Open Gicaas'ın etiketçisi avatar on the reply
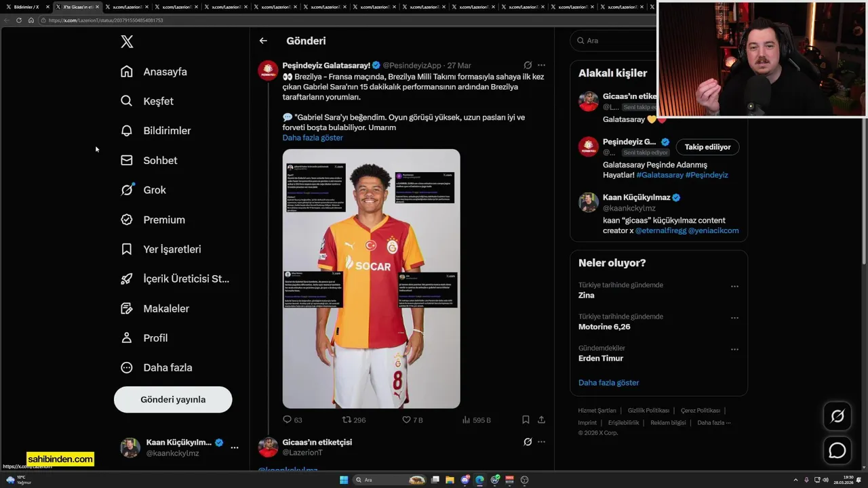 pos(268,447)
